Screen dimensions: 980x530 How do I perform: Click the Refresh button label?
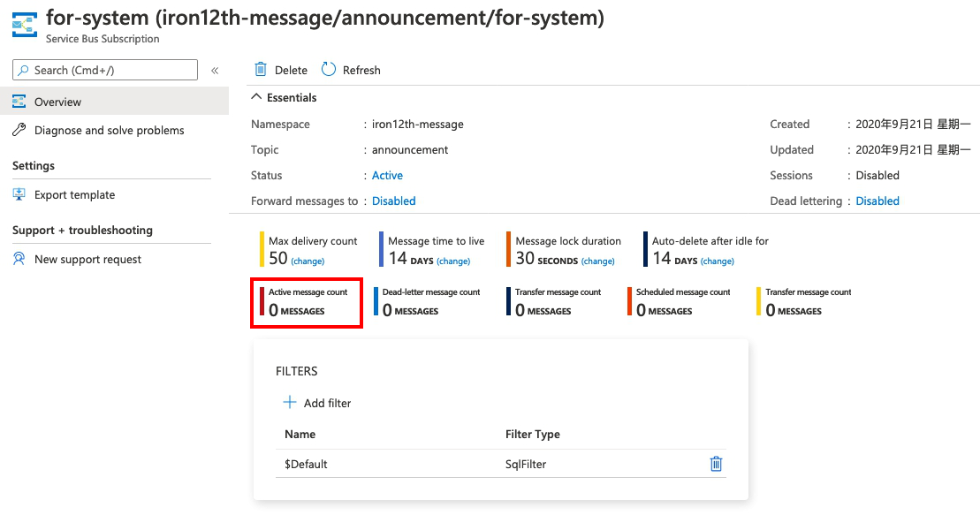tap(361, 70)
